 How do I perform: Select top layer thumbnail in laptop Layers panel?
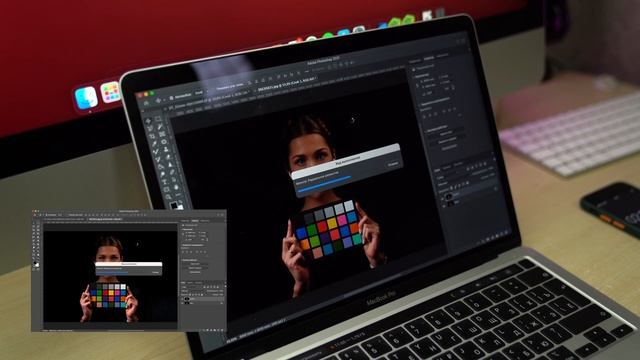(x=449, y=197)
